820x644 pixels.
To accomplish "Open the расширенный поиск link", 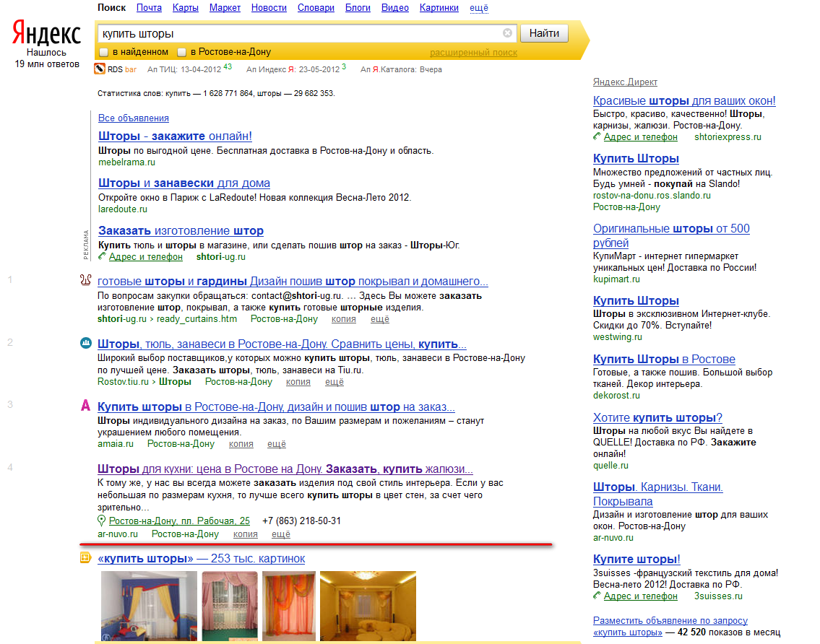I will pos(473,52).
